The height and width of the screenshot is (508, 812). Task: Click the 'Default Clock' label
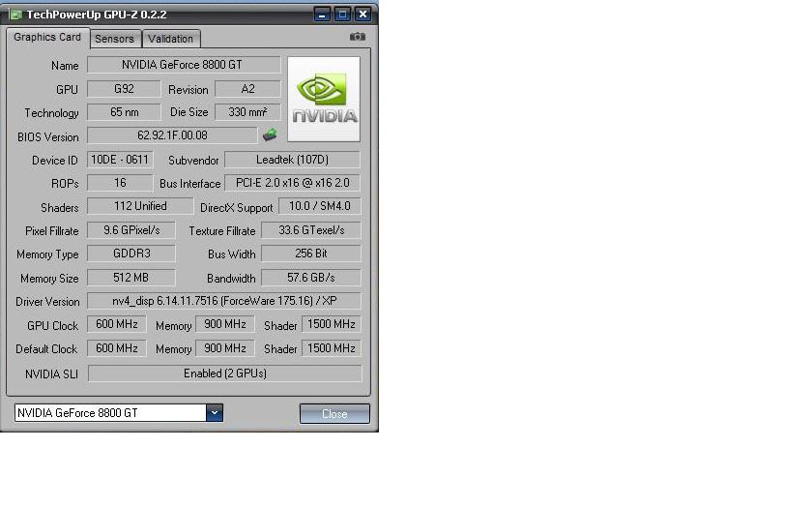(46, 349)
